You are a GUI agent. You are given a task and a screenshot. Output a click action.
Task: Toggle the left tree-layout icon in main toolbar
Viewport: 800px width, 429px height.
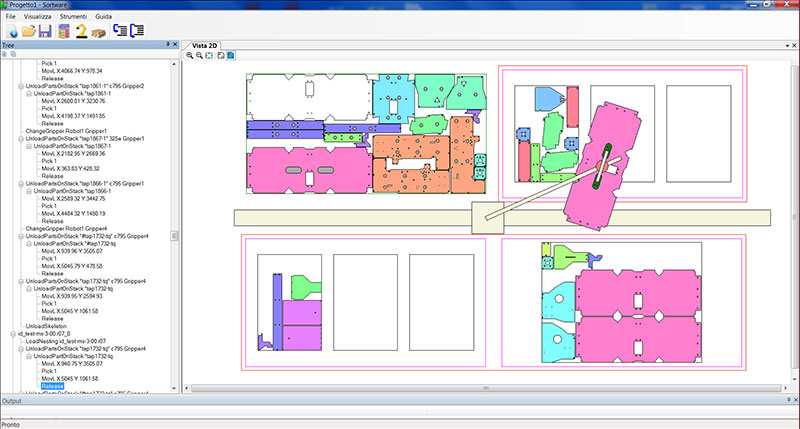120,32
